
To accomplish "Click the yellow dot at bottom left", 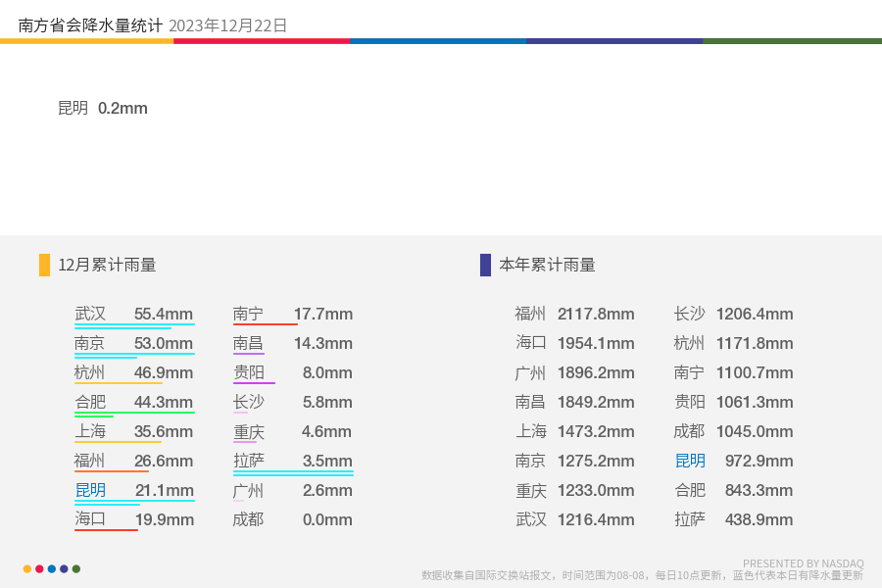I will pyautogui.click(x=27, y=568).
